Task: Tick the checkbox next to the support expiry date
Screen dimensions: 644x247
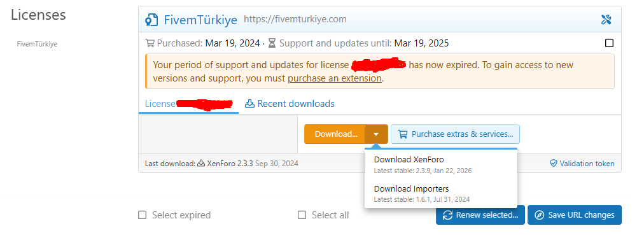Action: pos(609,43)
